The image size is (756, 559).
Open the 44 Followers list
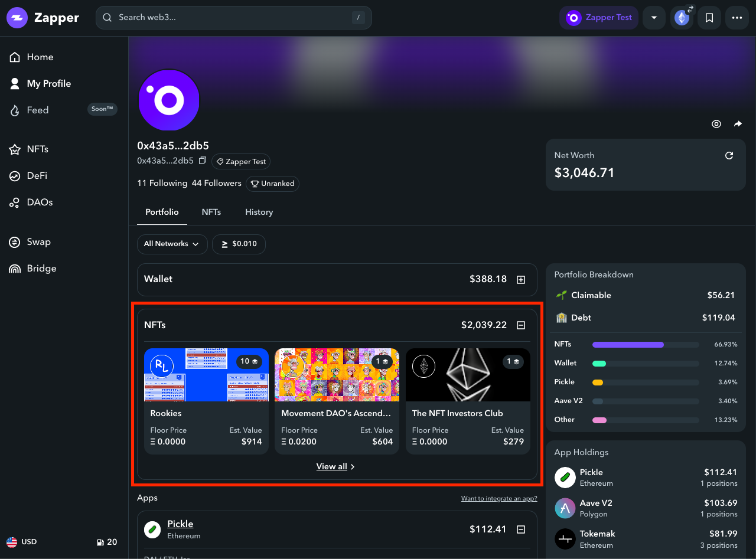tap(216, 183)
